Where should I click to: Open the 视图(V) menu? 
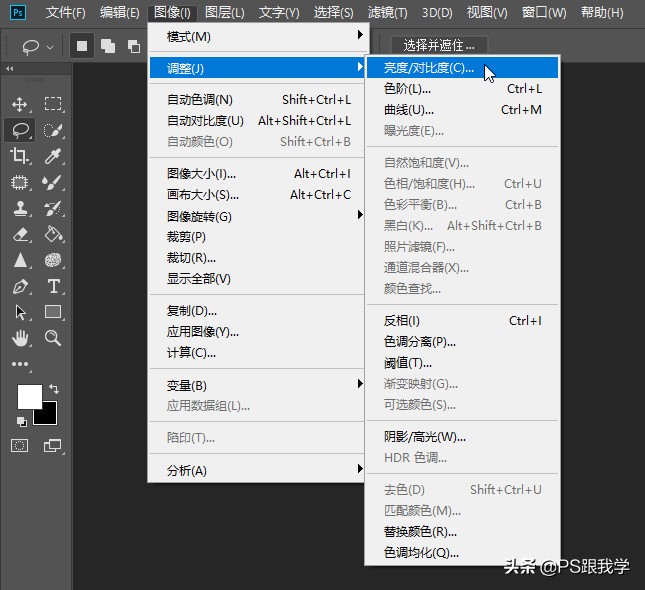[487, 13]
